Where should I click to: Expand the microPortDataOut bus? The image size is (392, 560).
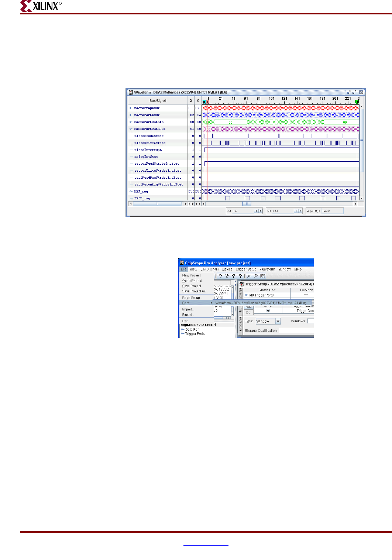pos(131,129)
